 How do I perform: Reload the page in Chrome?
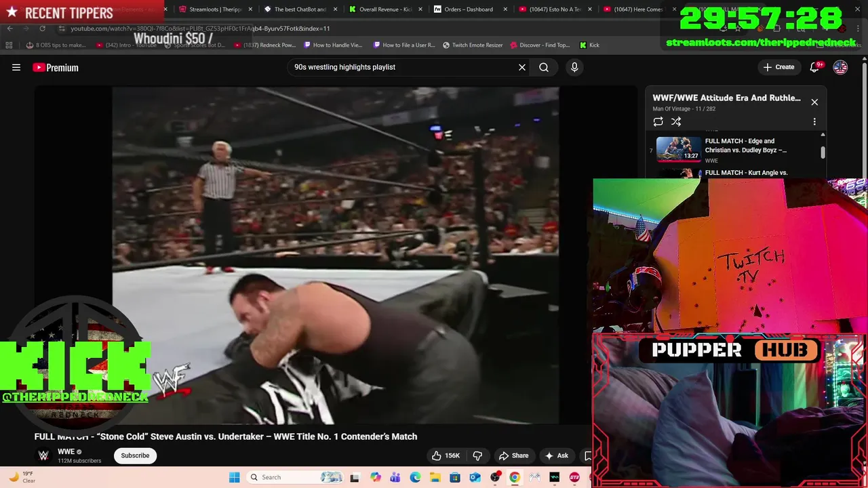(x=43, y=28)
